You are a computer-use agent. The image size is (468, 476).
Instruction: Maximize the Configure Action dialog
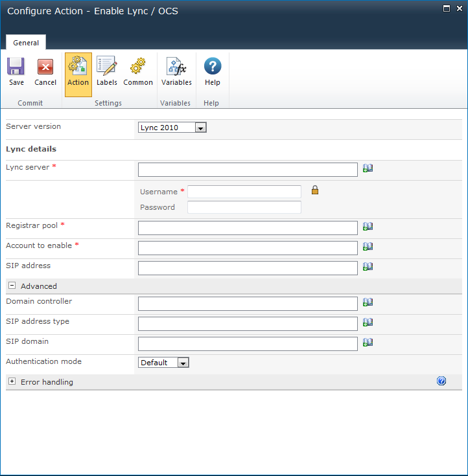(447, 8)
